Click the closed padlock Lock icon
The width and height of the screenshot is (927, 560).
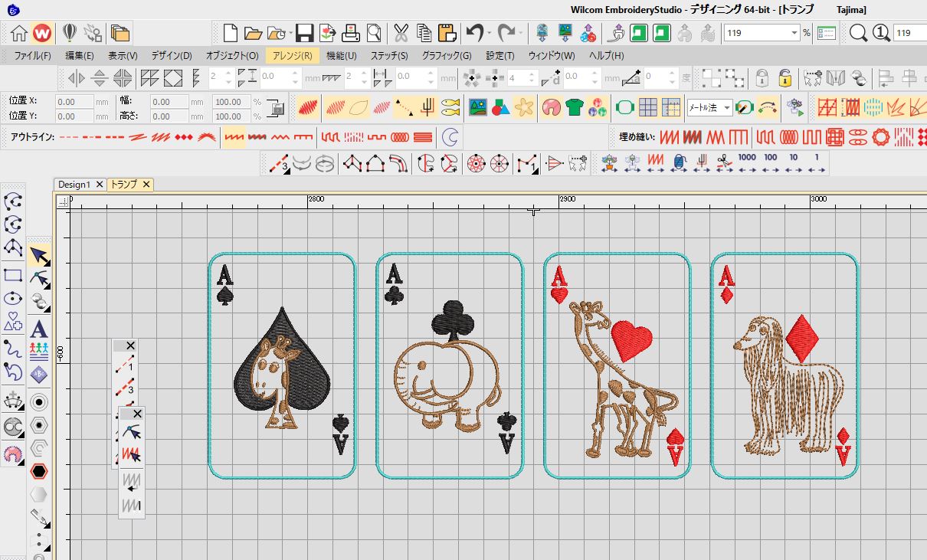point(762,77)
